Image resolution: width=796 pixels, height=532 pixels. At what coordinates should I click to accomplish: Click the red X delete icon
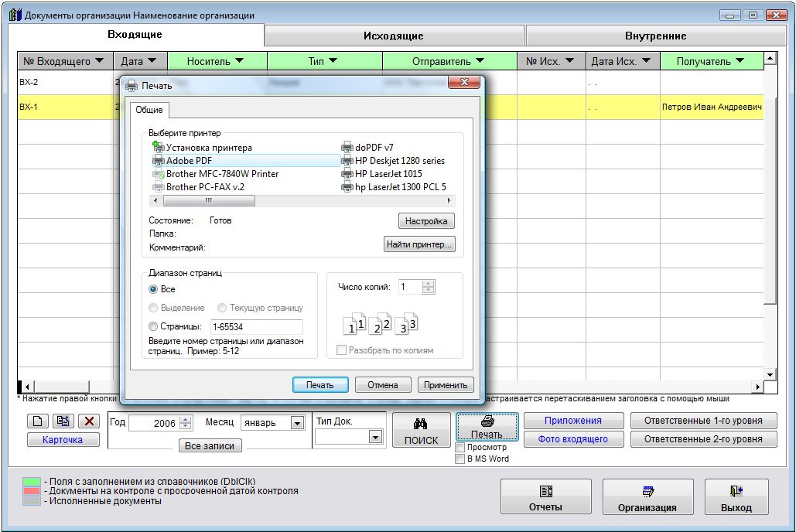click(x=90, y=421)
